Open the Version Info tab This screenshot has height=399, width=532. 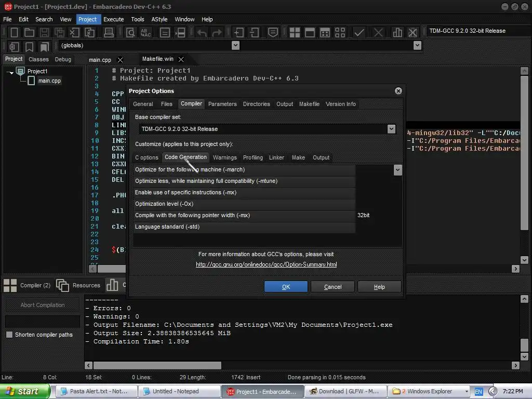pos(341,104)
